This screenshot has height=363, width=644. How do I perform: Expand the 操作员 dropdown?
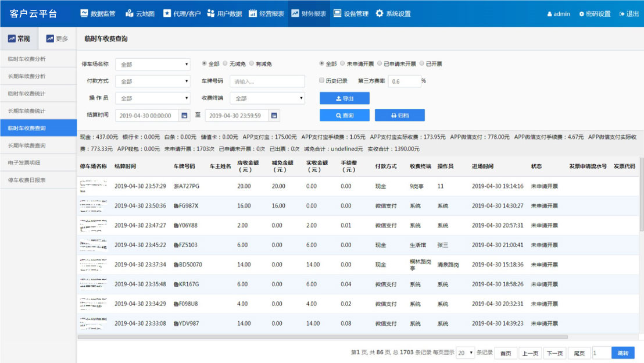pos(153,98)
